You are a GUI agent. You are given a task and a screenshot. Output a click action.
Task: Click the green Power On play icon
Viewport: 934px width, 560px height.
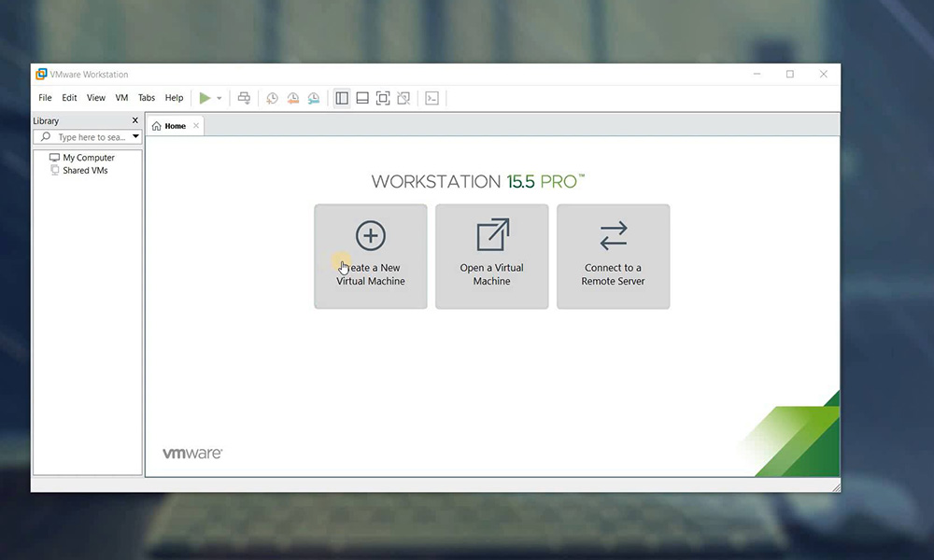point(205,98)
